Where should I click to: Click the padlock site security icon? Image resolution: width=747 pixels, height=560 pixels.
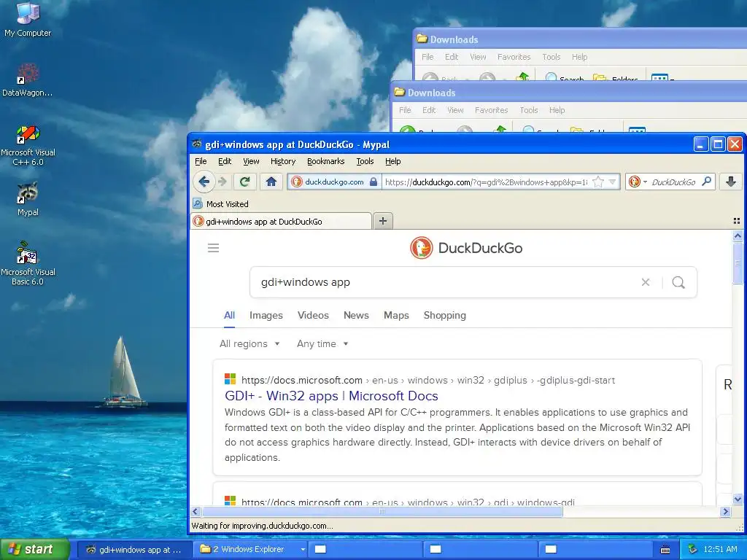[x=373, y=182]
